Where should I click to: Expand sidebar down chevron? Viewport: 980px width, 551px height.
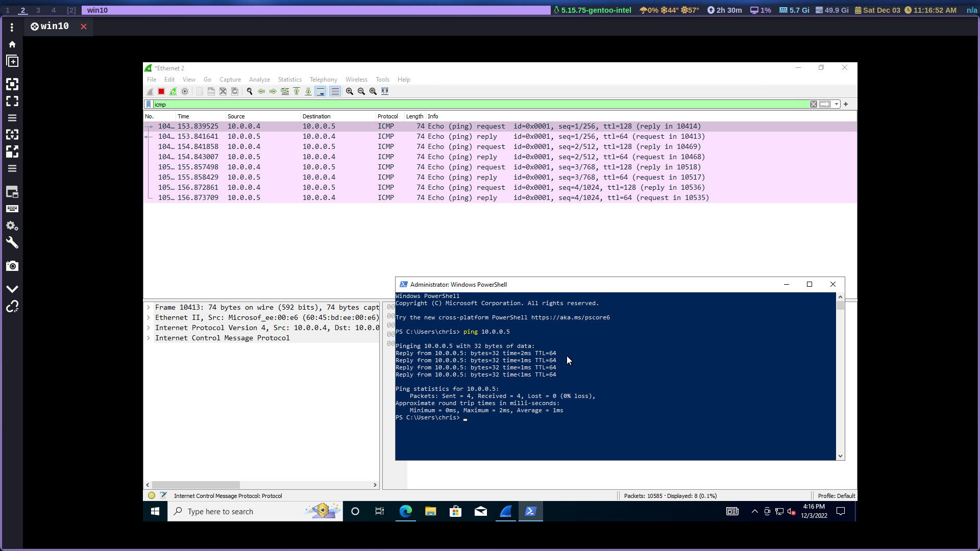12,289
